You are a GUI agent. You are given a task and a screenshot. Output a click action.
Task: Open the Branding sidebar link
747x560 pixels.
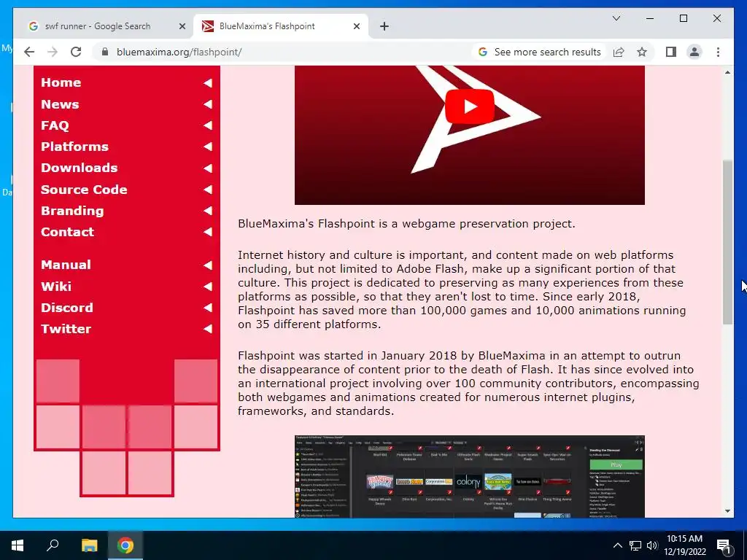(72, 211)
